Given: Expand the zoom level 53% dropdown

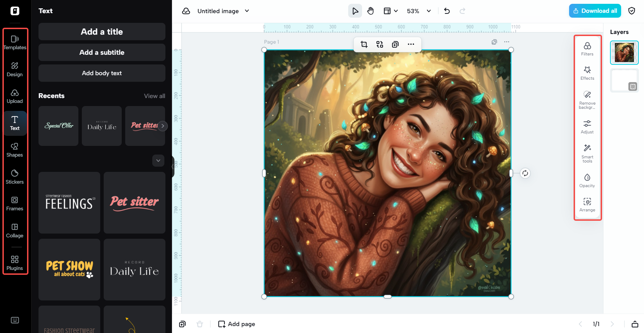Looking at the screenshot, I should [429, 11].
